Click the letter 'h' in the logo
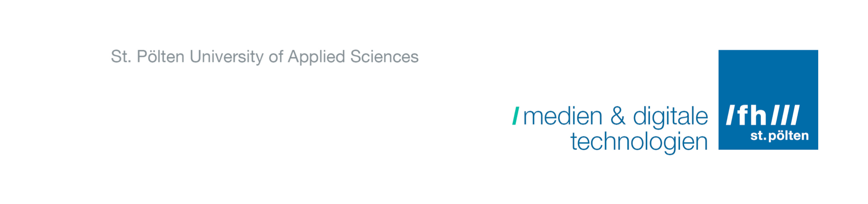The height and width of the screenshot is (204, 868). 759,116
